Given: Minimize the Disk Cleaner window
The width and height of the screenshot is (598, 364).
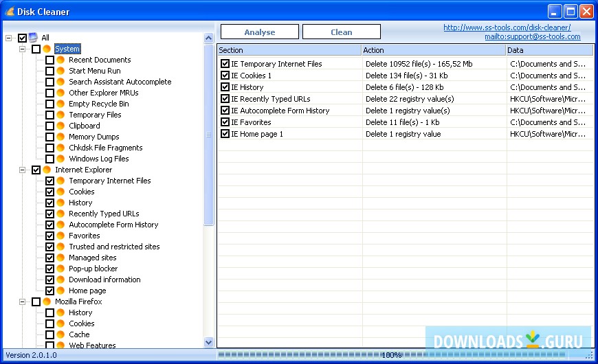Looking at the screenshot, I should pyautogui.click(x=555, y=12).
